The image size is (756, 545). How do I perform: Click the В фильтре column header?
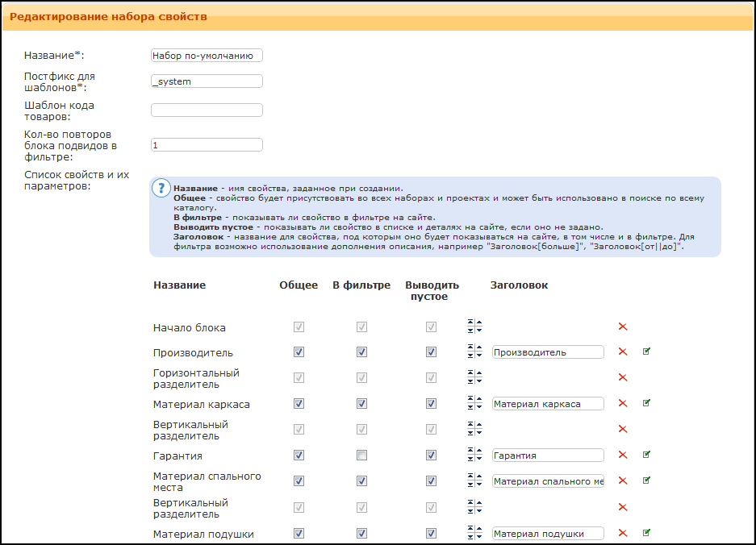point(361,285)
